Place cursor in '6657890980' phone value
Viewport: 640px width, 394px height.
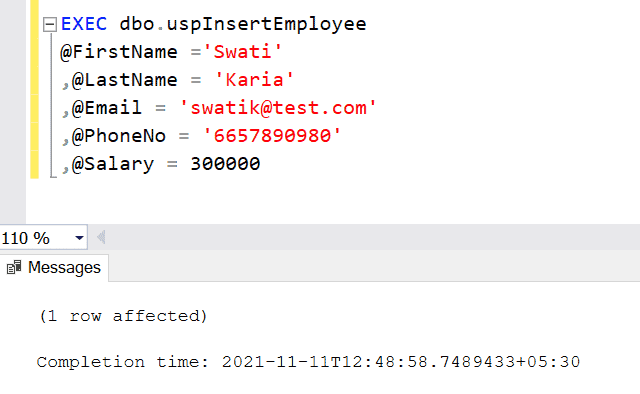coord(272,136)
